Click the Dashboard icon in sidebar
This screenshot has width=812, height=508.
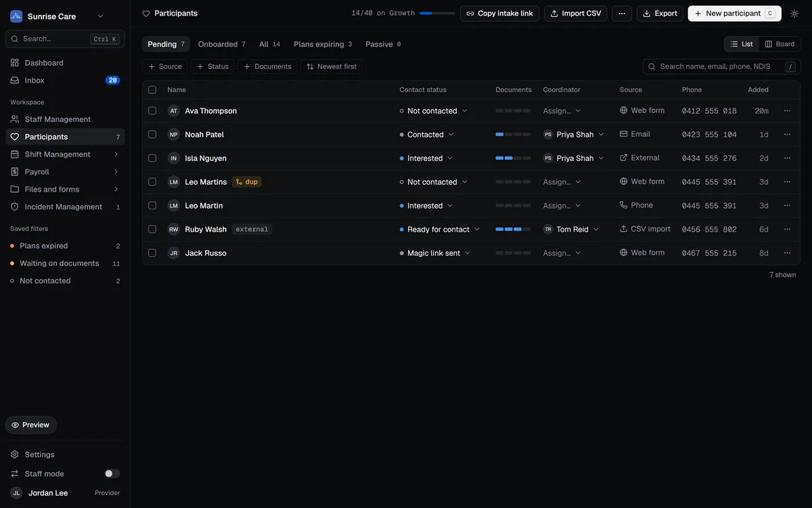coord(15,63)
